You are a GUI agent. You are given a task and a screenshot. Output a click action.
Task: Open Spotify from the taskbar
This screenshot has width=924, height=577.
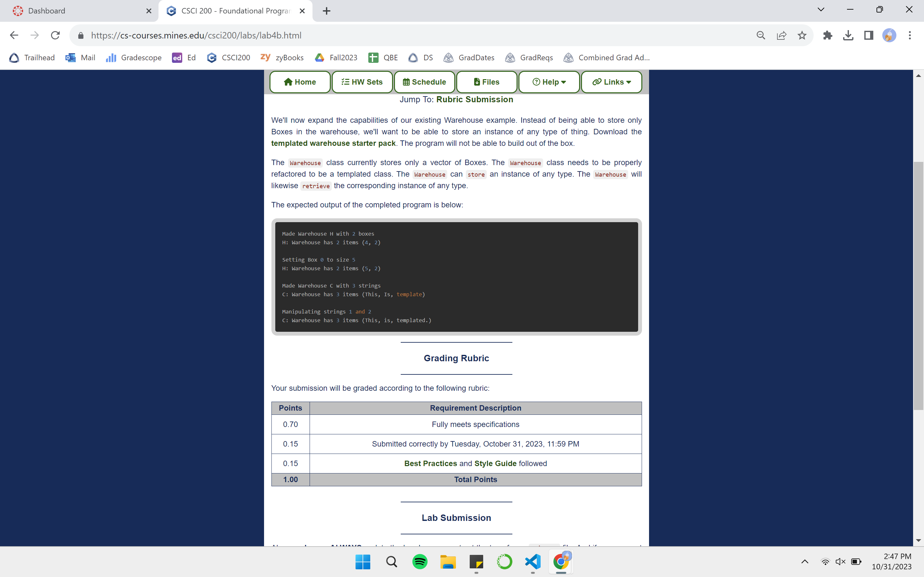[420, 561]
